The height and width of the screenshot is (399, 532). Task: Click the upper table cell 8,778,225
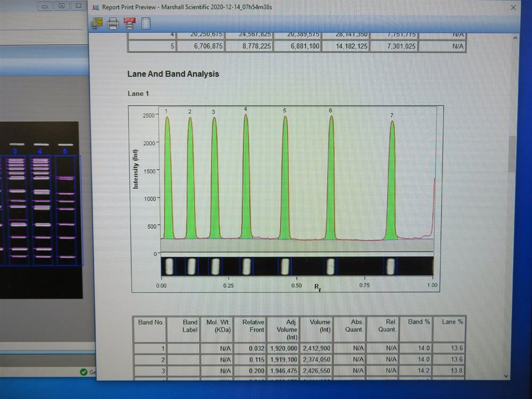(249, 46)
